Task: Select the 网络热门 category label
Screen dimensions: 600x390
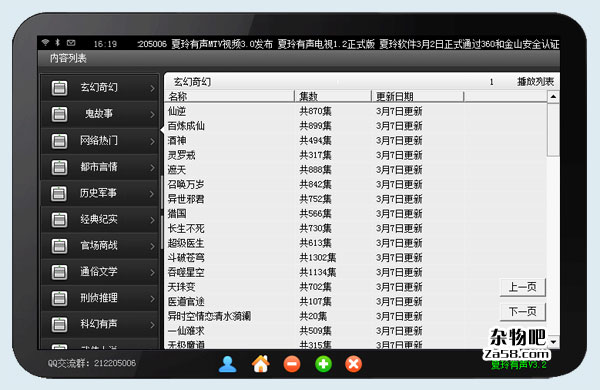Action: (99, 140)
